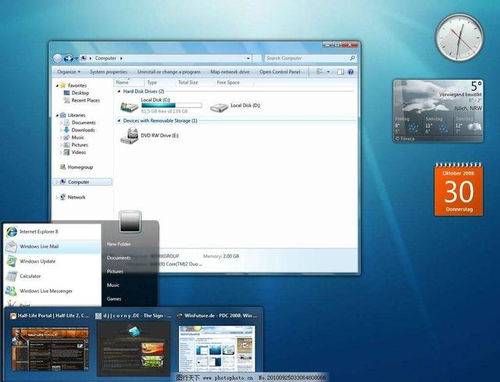Click System properties toolbar button
Screen dimensions: 500x382
[109, 72]
